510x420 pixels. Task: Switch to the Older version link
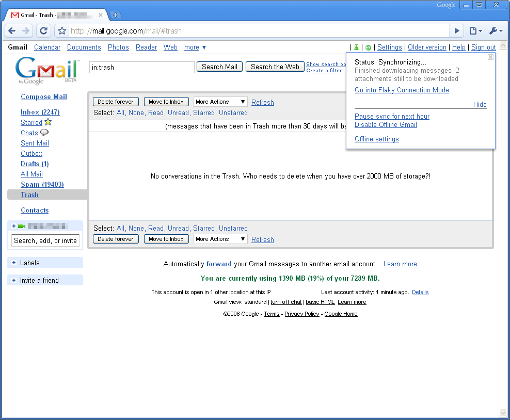(x=427, y=47)
